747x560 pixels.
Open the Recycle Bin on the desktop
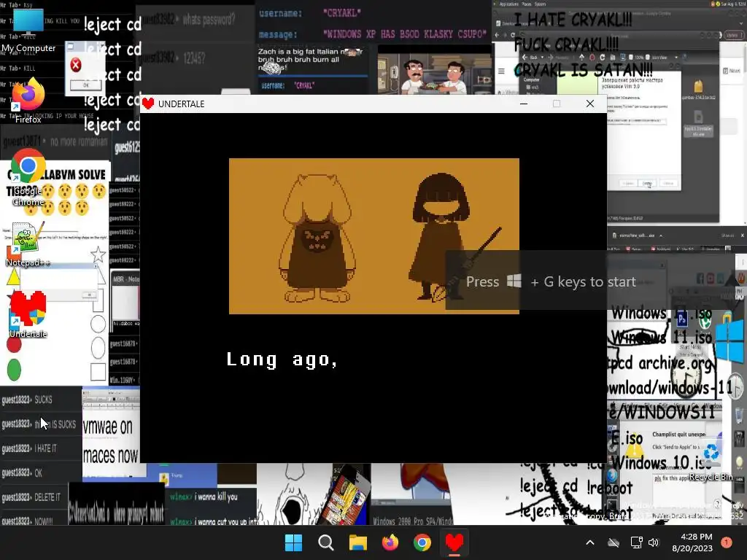coord(711,461)
